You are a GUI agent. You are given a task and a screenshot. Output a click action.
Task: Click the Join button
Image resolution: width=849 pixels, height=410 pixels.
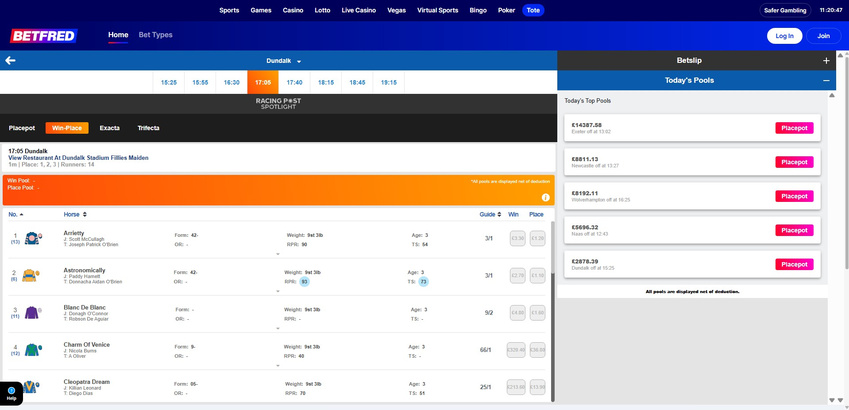coord(824,36)
